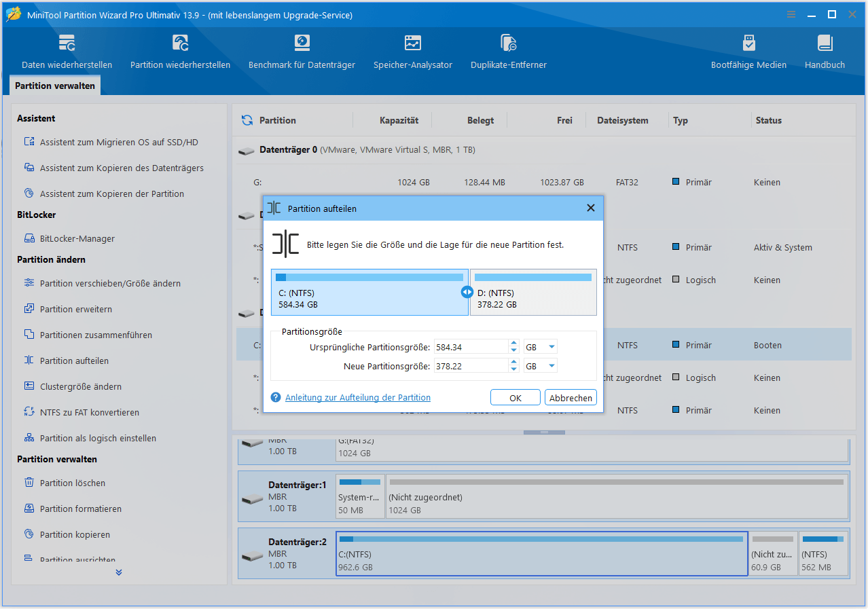The width and height of the screenshot is (868, 609).
Task: Open BitLocker-Manager
Action: point(77,238)
